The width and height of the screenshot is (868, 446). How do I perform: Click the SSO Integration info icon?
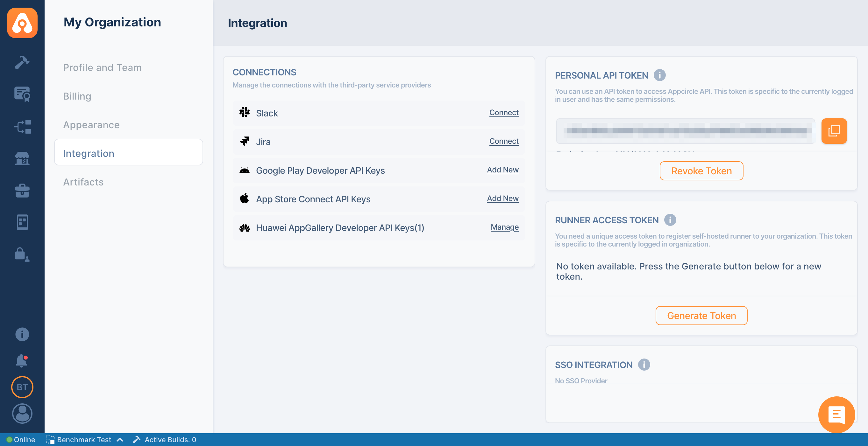click(644, 365)
